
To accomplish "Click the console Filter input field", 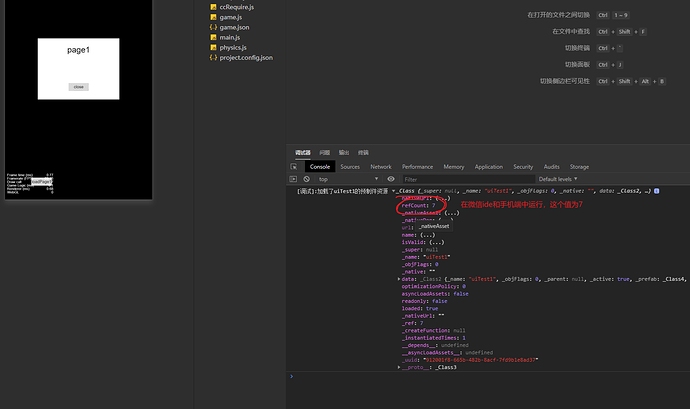I will click(468, 179).
